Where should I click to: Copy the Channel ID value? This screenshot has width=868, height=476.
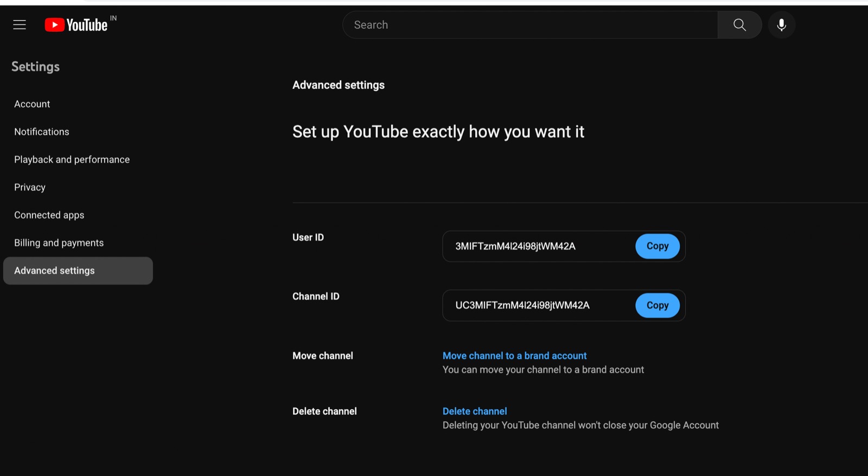point(658,305)
